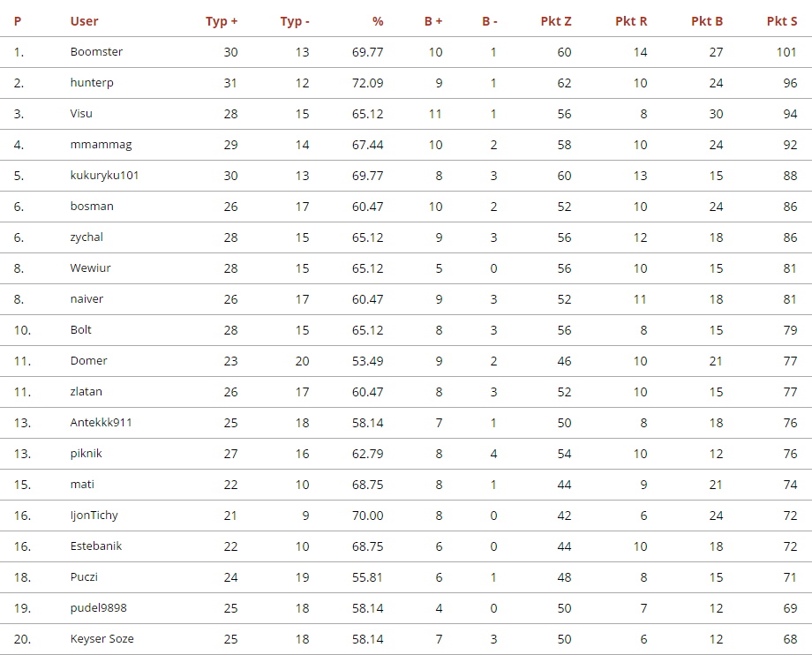The width and height of the screenshot is (812, 655).
Task: Sort table by User column header
Action: click(85, 21)
